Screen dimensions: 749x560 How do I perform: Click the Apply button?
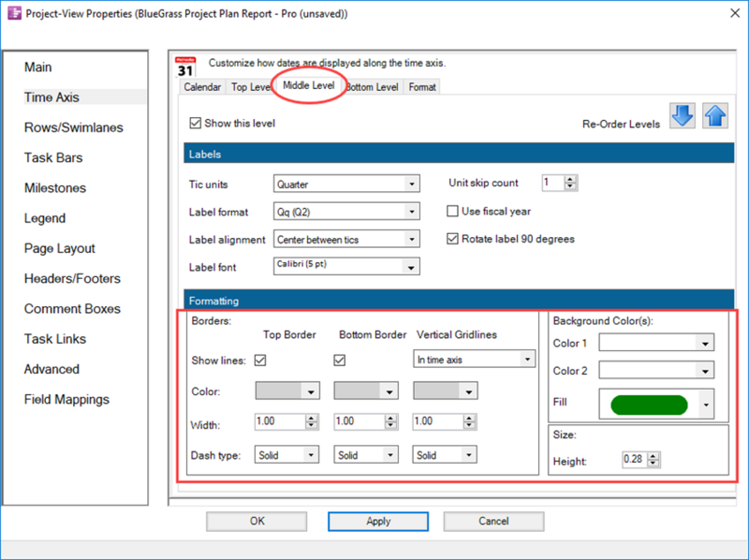[x=378, y=522]
